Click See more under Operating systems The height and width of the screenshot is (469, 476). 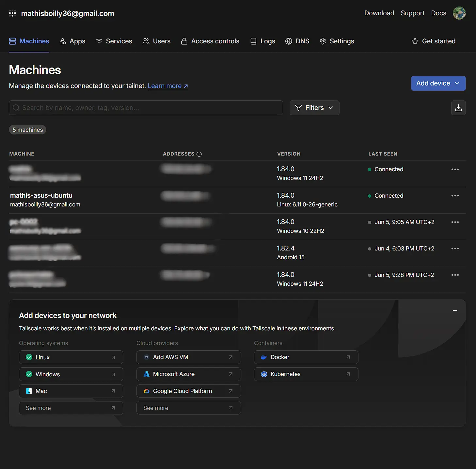pos(71,408)
